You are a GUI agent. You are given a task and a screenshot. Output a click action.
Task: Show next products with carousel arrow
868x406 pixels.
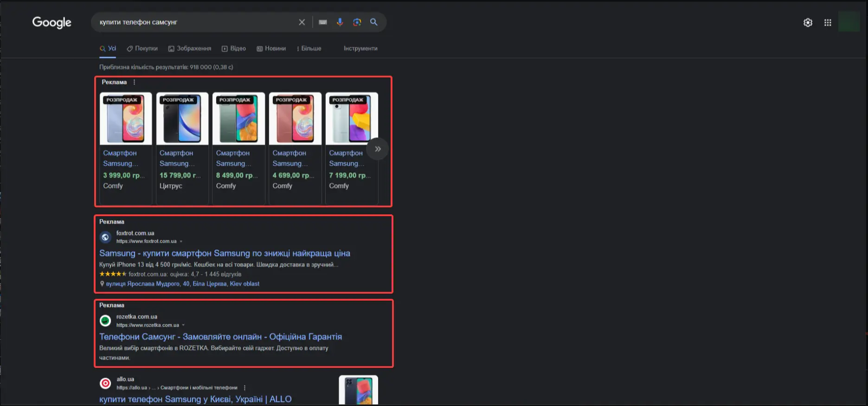pyautogui.click(x=378, y=149)
